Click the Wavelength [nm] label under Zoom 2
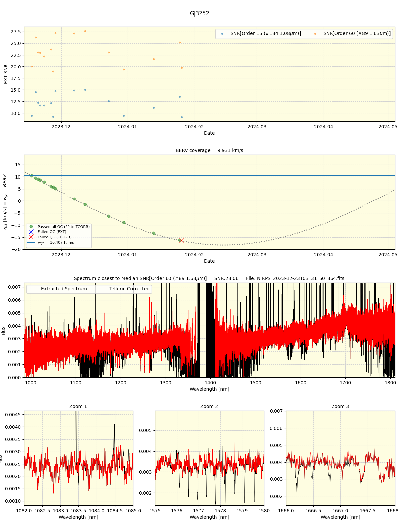The width and height of the screenshot is (399, 532). 209,517
